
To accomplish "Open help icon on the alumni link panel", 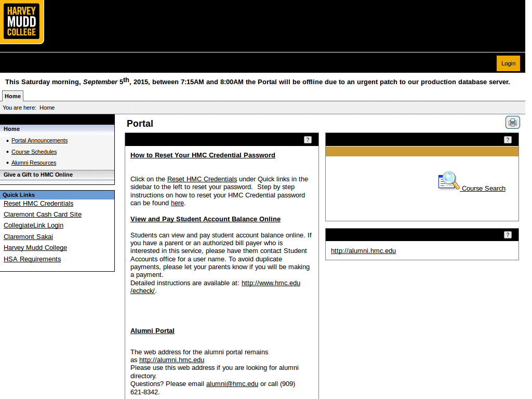I will [508, 235].
